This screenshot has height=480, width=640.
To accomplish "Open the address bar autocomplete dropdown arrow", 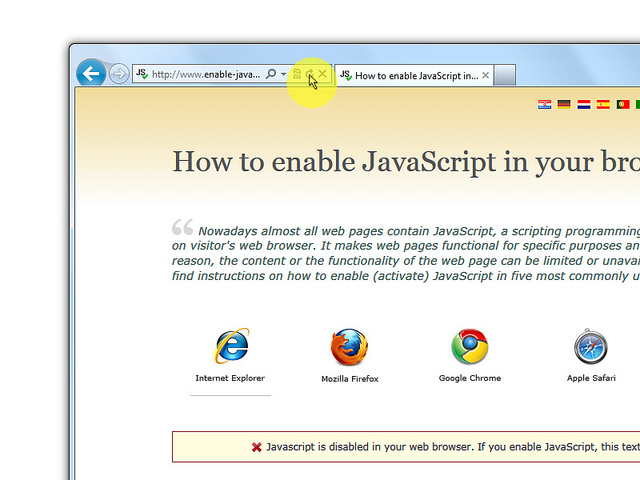I will tap(283, 74).
